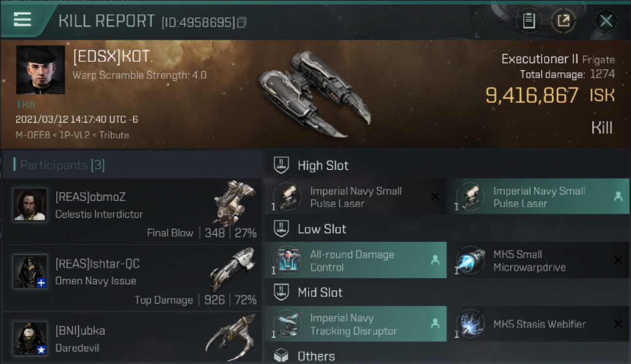Close the kill report window
Viewport: 631px width, 364px height.
coord(606,21)
